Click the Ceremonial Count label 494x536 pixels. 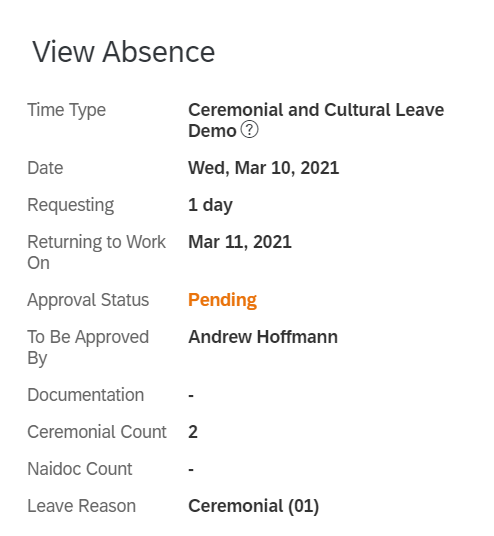(97, 432)
